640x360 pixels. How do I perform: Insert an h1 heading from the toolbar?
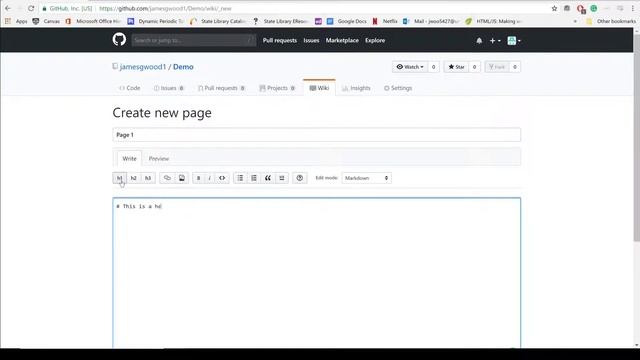click(119, 178)
